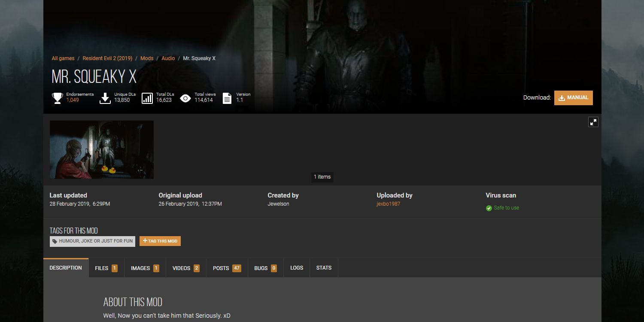Click the MR. SQUEAKY X page title
This screenshot has height=322, width=644.
coord(94,77)
